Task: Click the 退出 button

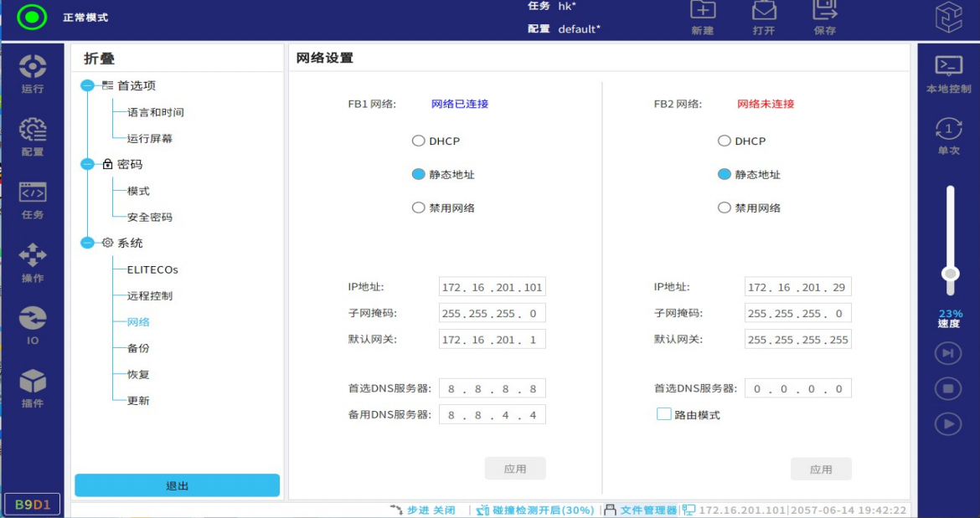Action: click(177, 485)
